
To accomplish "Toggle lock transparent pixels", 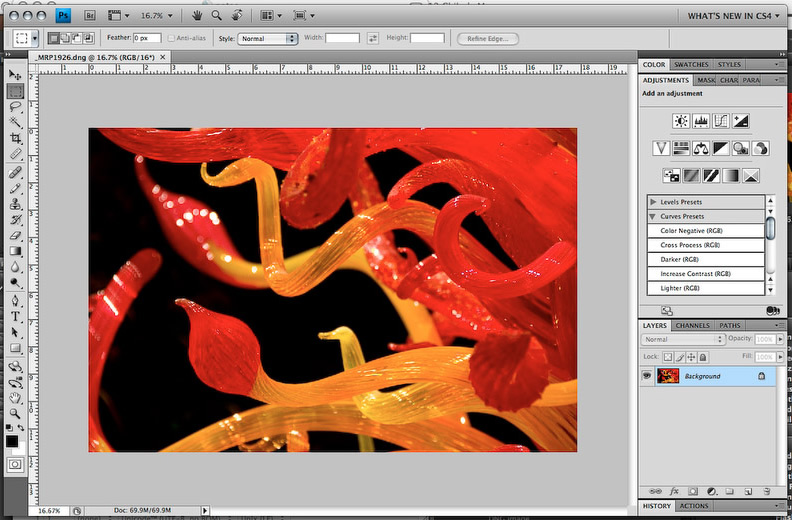I will [668, 357].
